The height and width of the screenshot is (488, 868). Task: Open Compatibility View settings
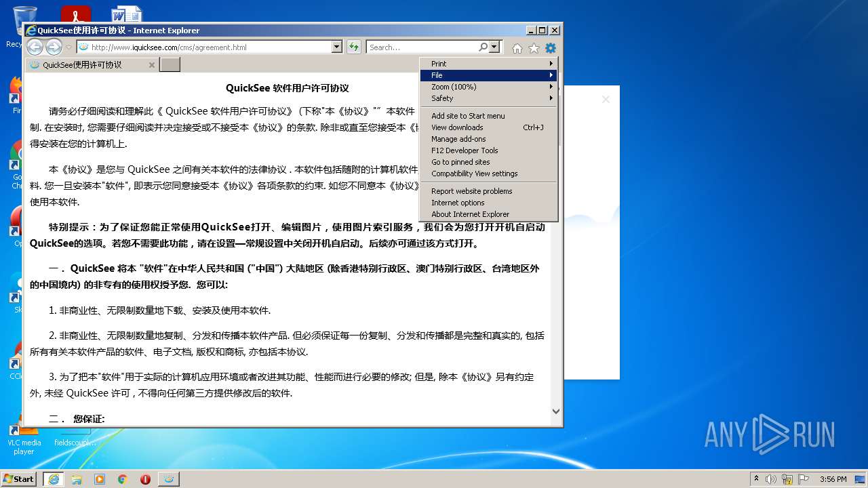click(x=489, y=174)
